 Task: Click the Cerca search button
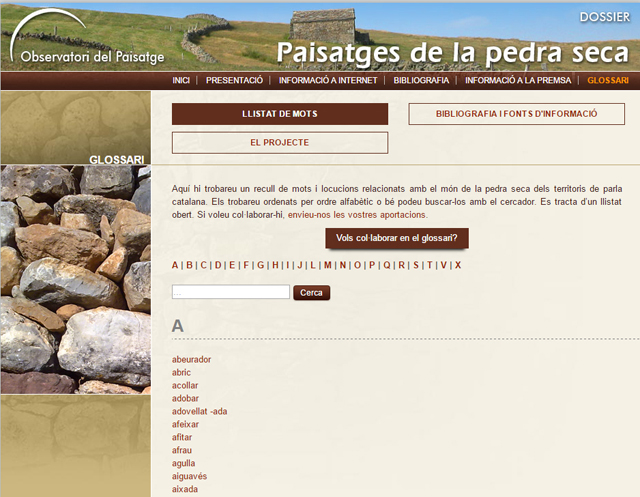(311, 293)
